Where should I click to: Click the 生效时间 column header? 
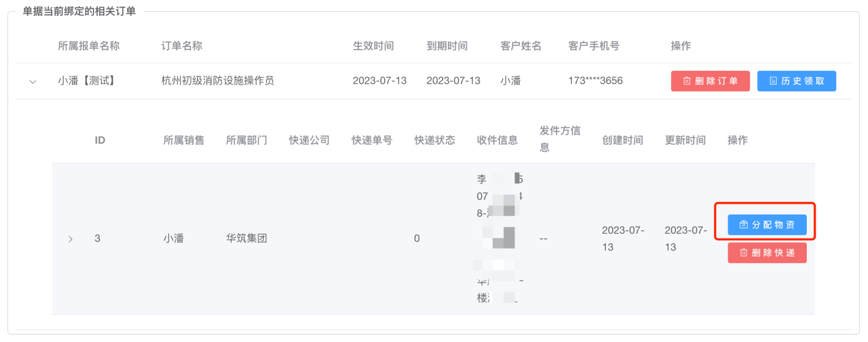click(373, 46)
